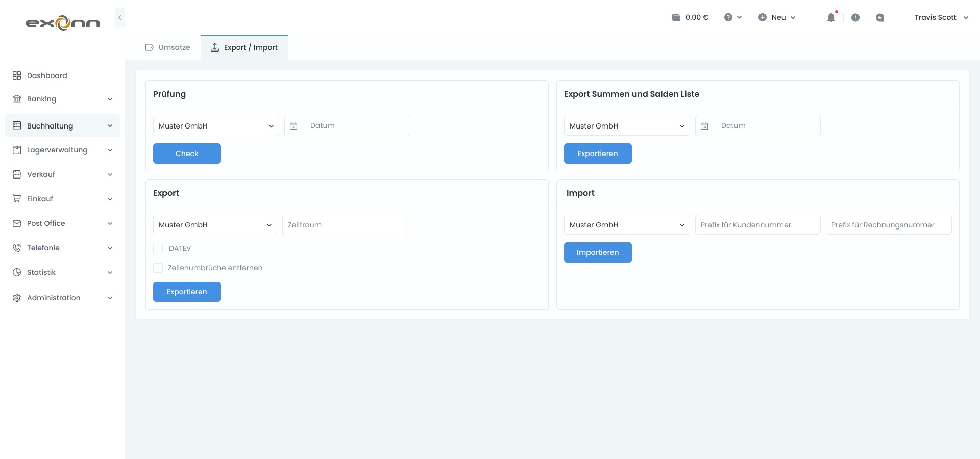This screenshot has width=980, height=459.
Task: Collapse the sidebar with the arrow
Action: [120, 17]
